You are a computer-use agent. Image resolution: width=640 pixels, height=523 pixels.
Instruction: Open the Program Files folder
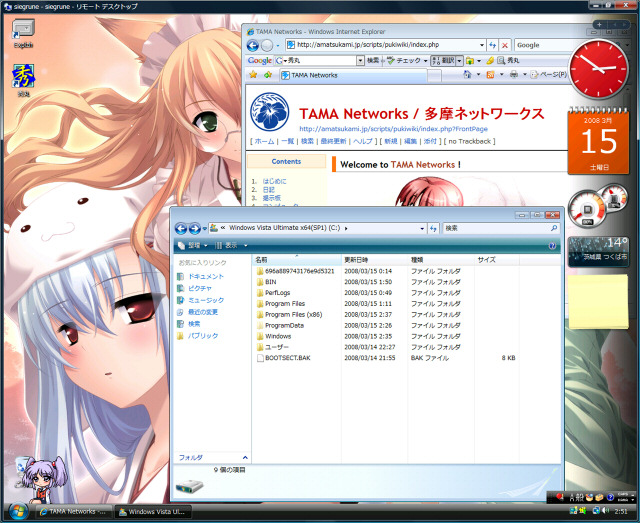coord(284,303)
